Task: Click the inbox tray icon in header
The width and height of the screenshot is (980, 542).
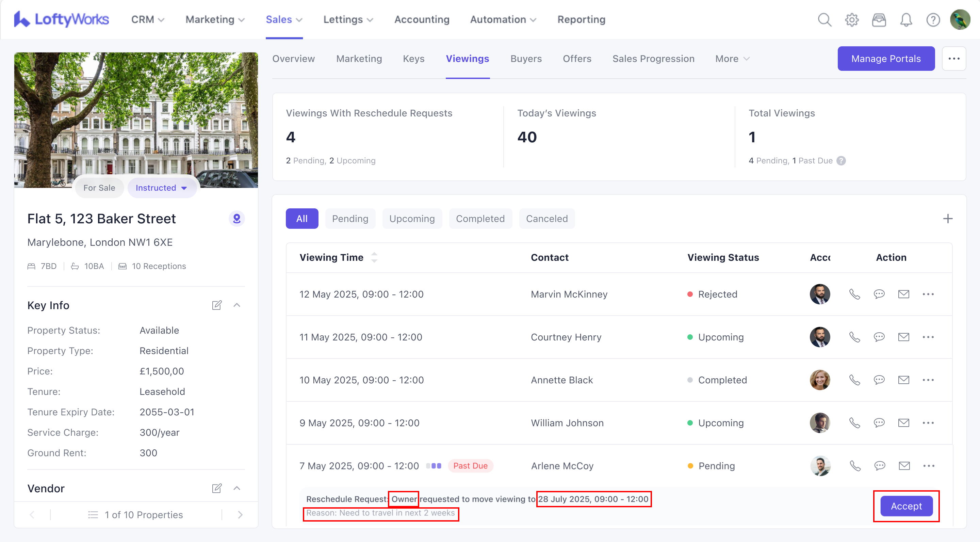Action: (879, 20)
